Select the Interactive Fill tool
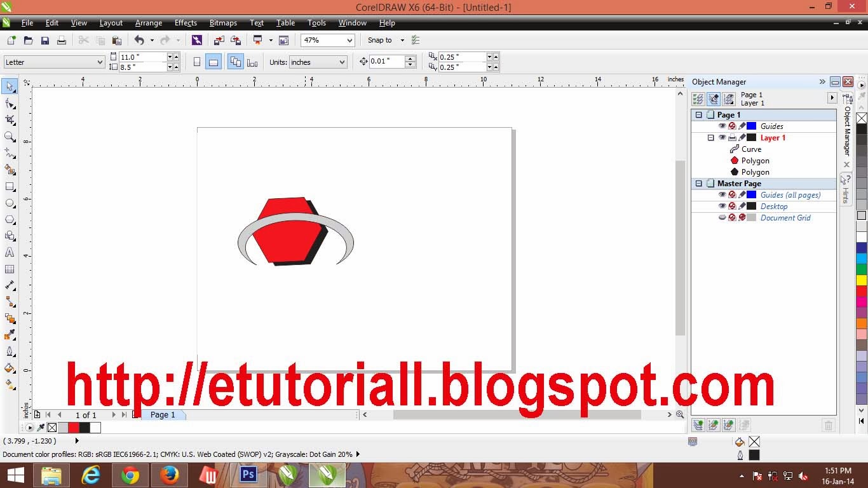Viewport: 868px width, 488px height. [x=10, y=384]
